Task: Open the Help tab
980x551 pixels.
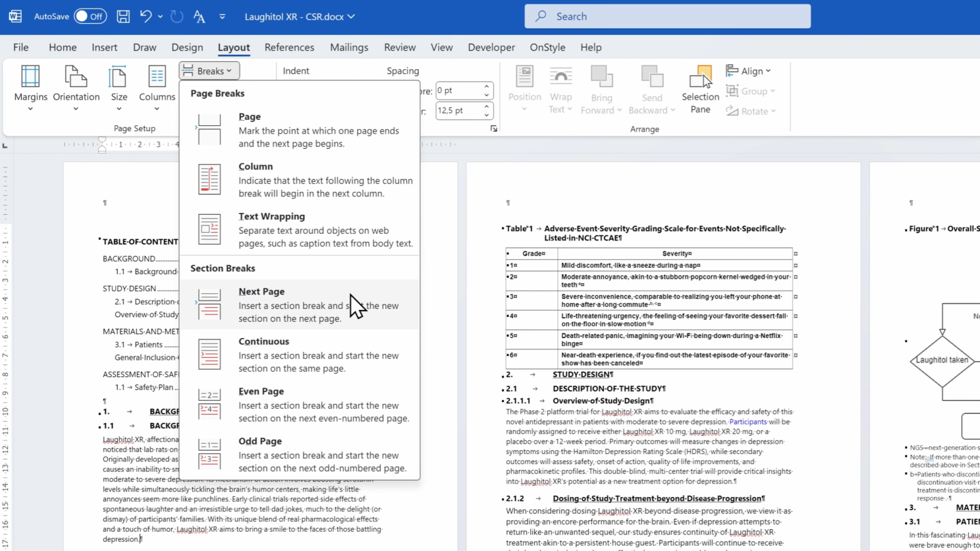Action: pos(591,47)
